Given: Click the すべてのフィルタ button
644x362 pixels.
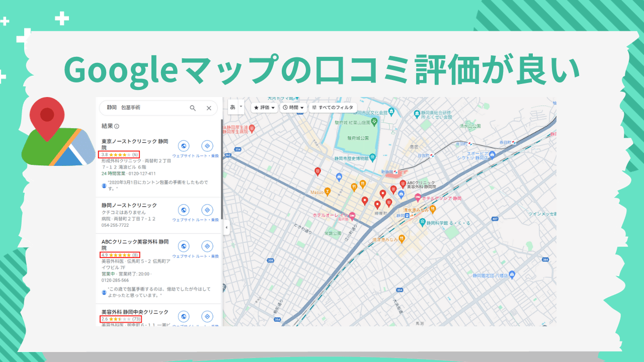Looking at the screenshot, I should [333, 108].
